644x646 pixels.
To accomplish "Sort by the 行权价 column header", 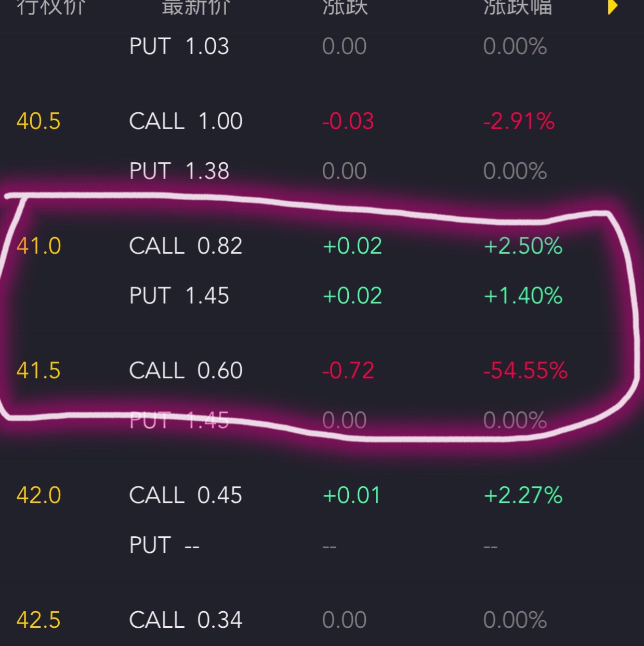I will 51,6.
